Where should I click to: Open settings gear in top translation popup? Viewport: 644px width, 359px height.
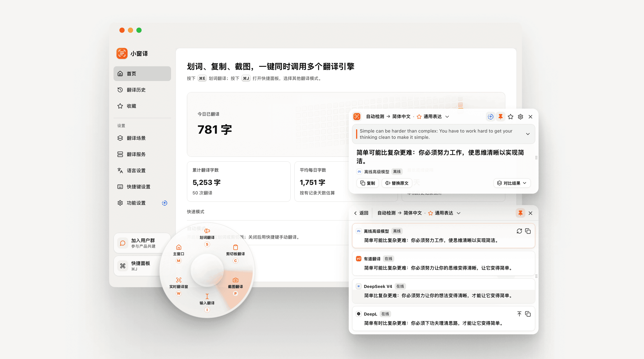coord(521,117)
